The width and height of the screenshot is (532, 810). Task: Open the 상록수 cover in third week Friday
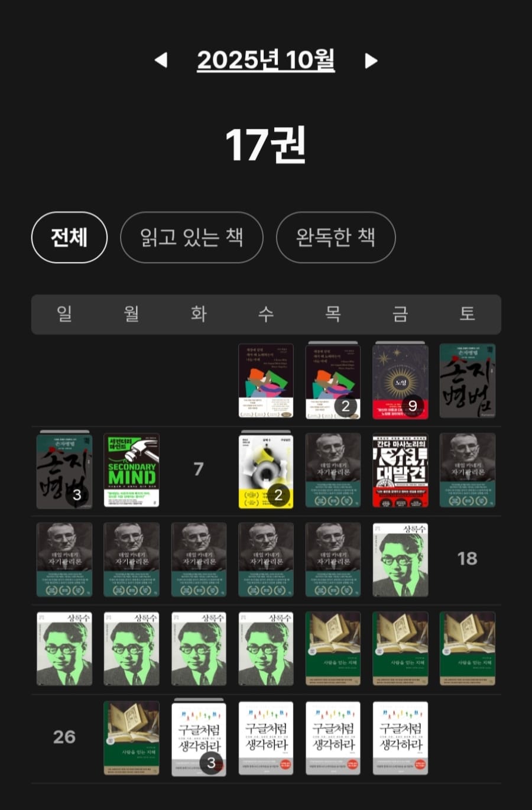click(400, 560)
